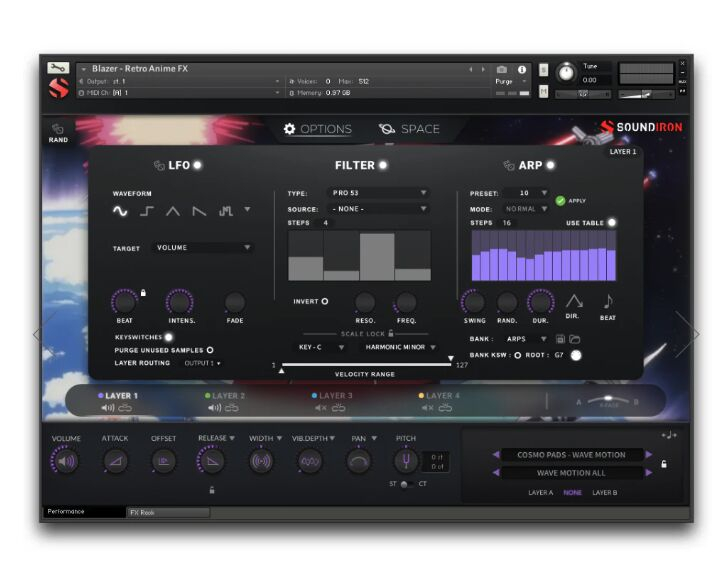The width and height of the screenshot is (726, 588).
Task: Click the Kontakt snapshot camera icon
Action: coord(502,69)
